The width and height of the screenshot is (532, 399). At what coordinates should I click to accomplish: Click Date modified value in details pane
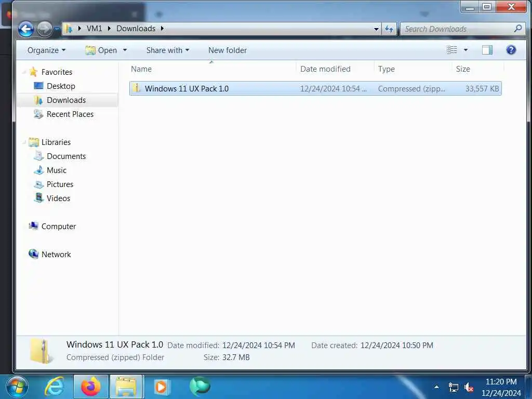[259, 345]
